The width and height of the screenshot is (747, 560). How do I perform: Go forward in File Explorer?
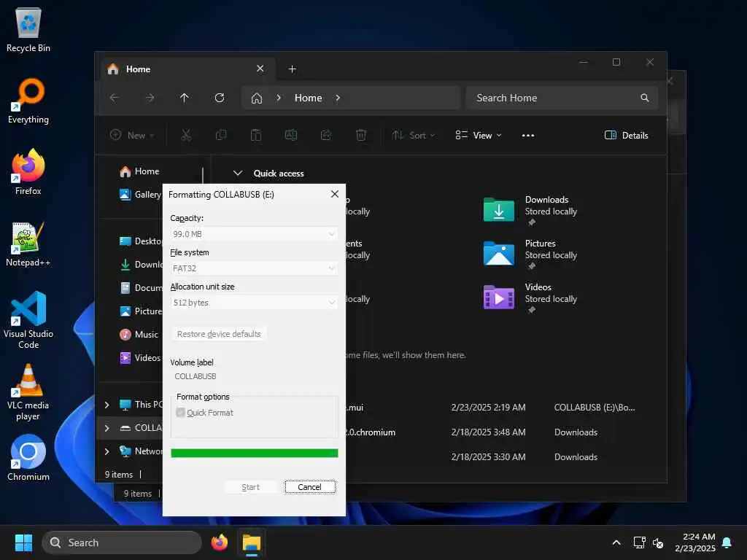pos(150,98)
